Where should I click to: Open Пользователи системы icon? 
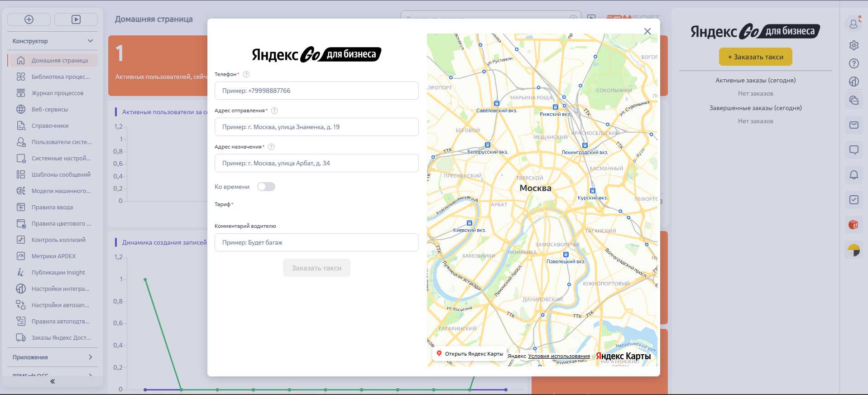click(x=21, y=142)
